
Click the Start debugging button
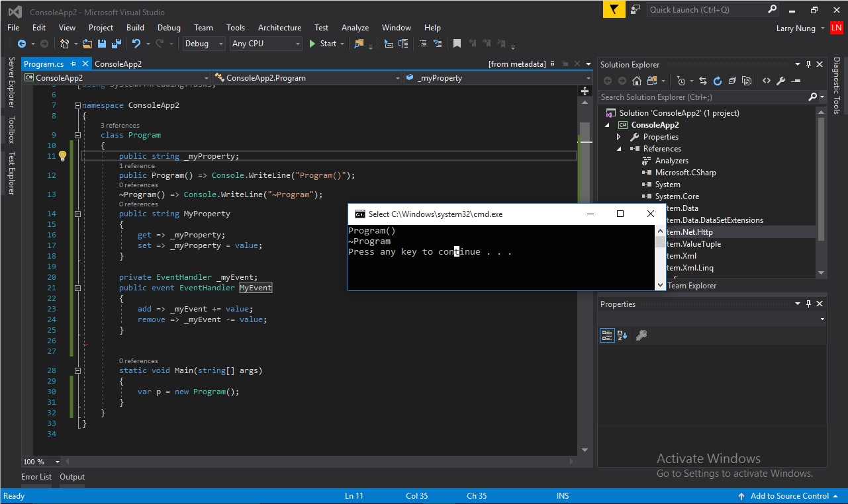click(x=323, y=44)
